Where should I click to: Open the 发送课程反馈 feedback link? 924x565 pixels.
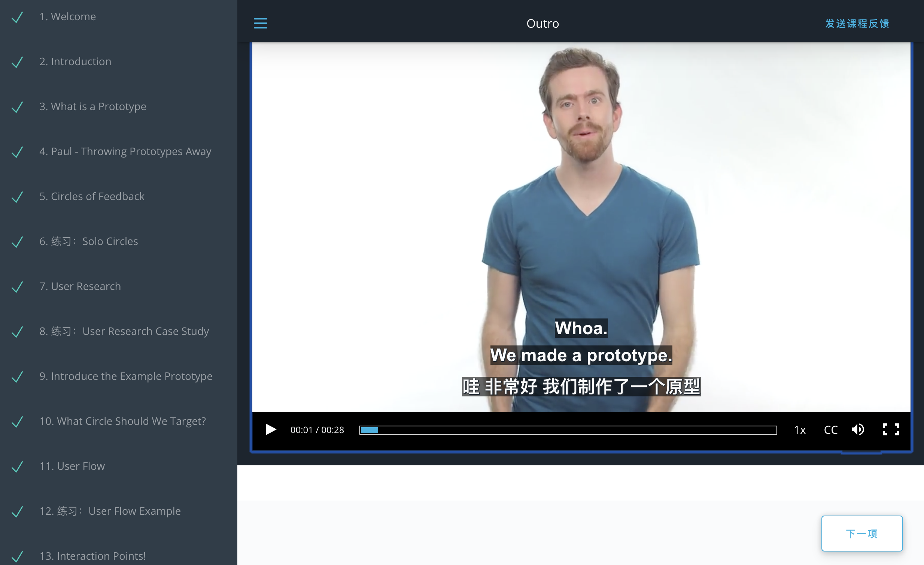(857, 24)
